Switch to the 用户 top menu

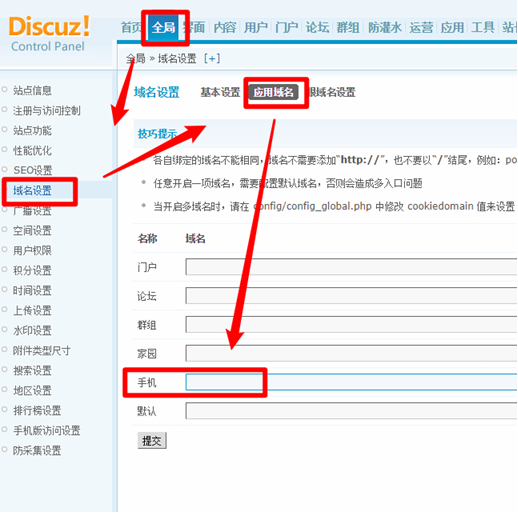pyautogui.click(x=256, y=28)
